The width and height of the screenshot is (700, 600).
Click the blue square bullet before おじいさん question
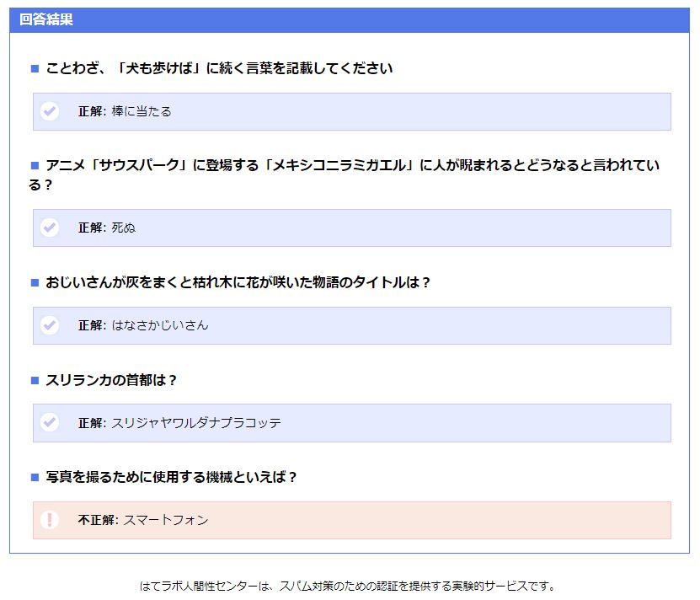tap(35, 282)
